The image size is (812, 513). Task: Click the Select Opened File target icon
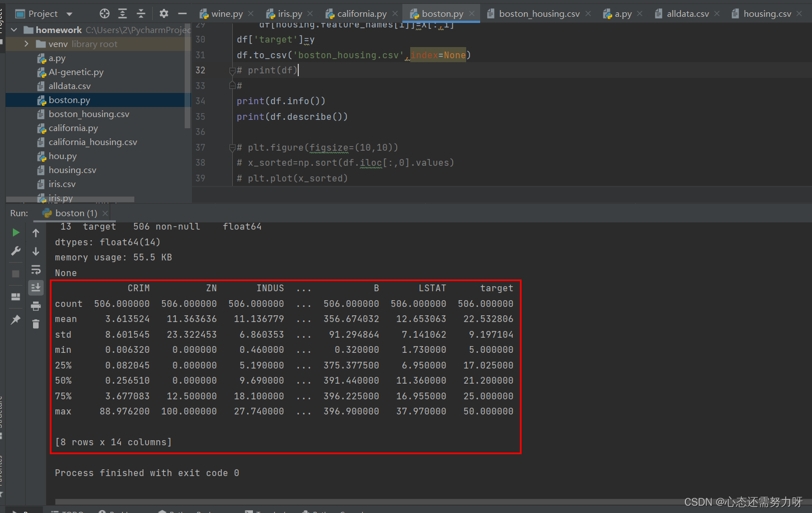[x=105, y=13]
